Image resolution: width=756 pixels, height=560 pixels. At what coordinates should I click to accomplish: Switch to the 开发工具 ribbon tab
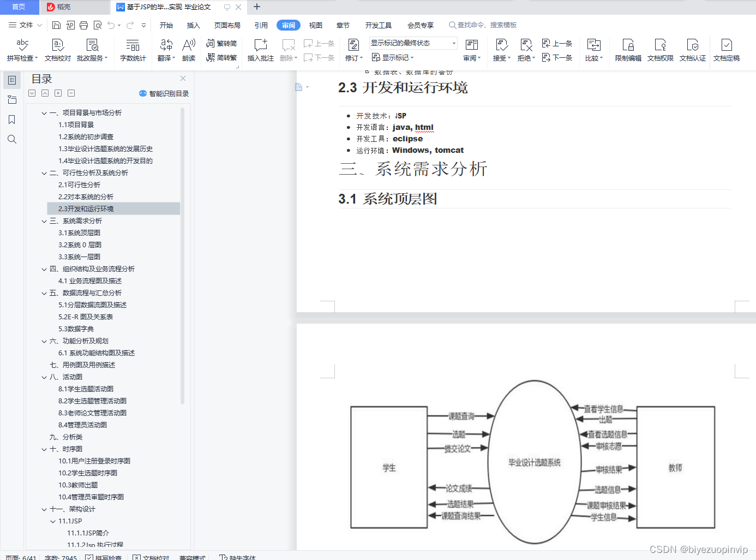tap(379, 25)
